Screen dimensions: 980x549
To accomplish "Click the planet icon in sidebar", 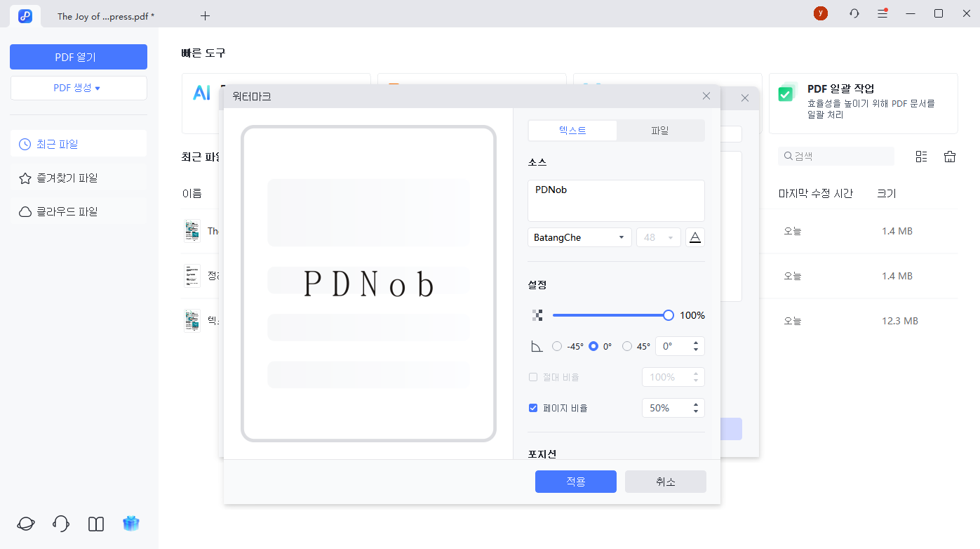I will click(26, 524).
